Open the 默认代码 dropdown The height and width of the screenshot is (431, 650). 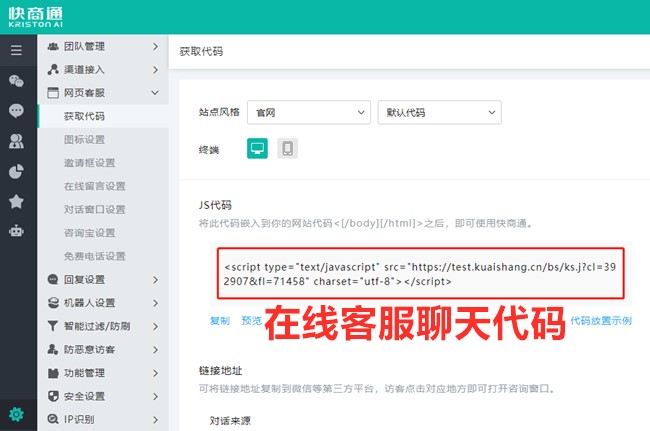[439, 113]
